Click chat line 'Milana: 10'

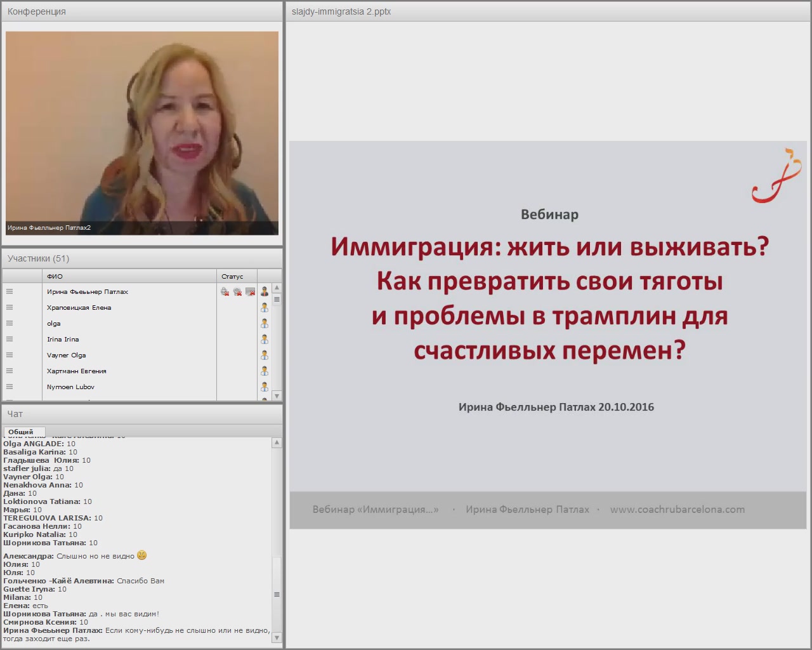coord(23,597)
